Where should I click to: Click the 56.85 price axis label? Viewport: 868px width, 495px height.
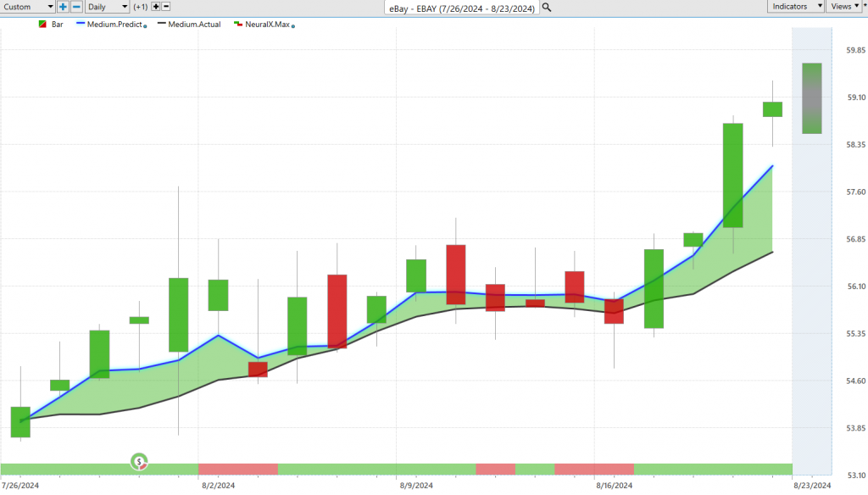(x=855, y=239)
